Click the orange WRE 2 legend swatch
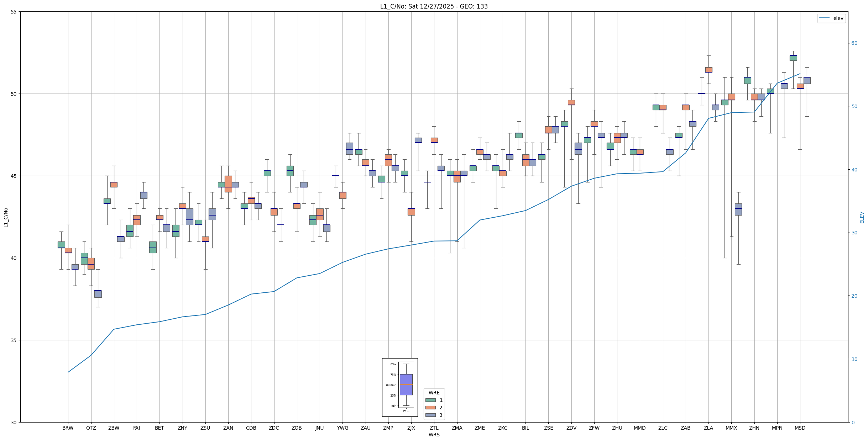Viewport: 868px width, 441px height. (430, 408)
